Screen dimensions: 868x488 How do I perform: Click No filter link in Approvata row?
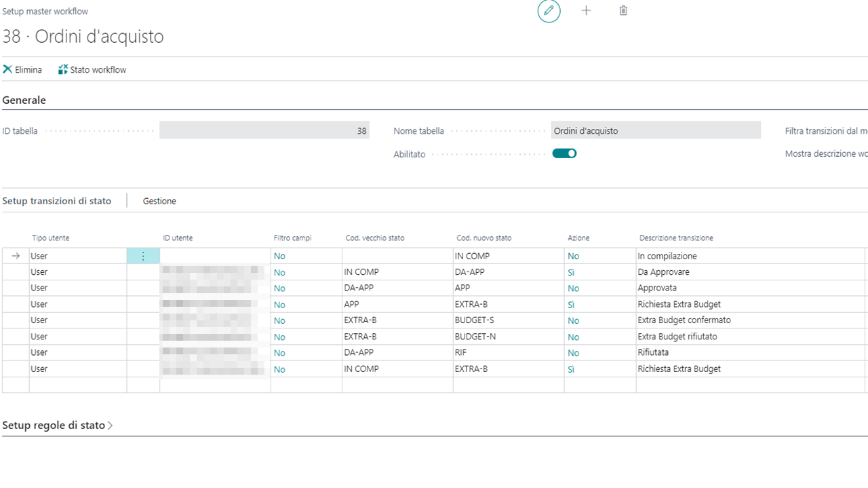click(279, 288)
